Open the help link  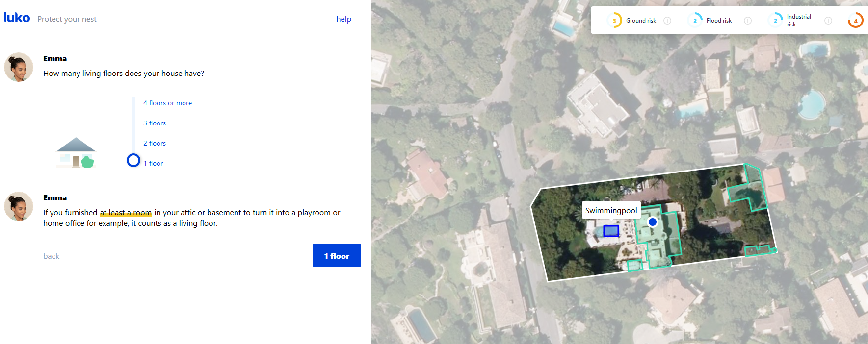tap(343, 19)
